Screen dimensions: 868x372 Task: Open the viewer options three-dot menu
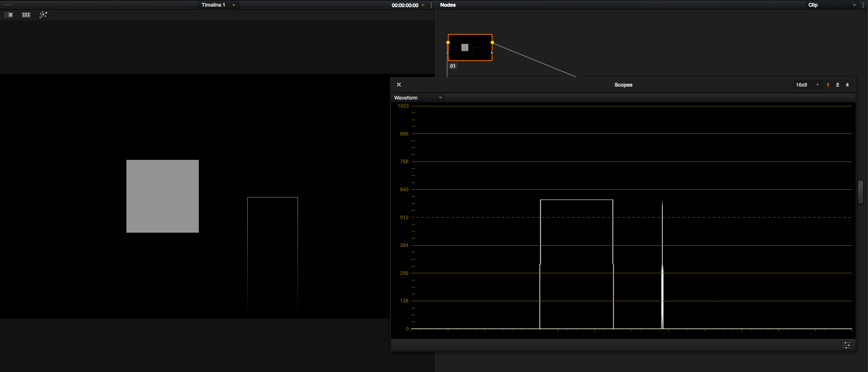[x=431, y=5]
